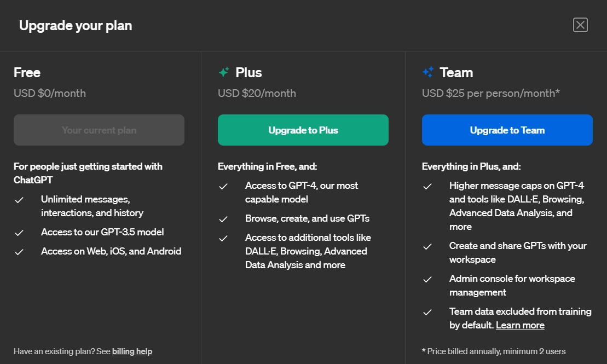
Task: Click the Access to additional tools like DALL·E text
Action: [308, 251]
